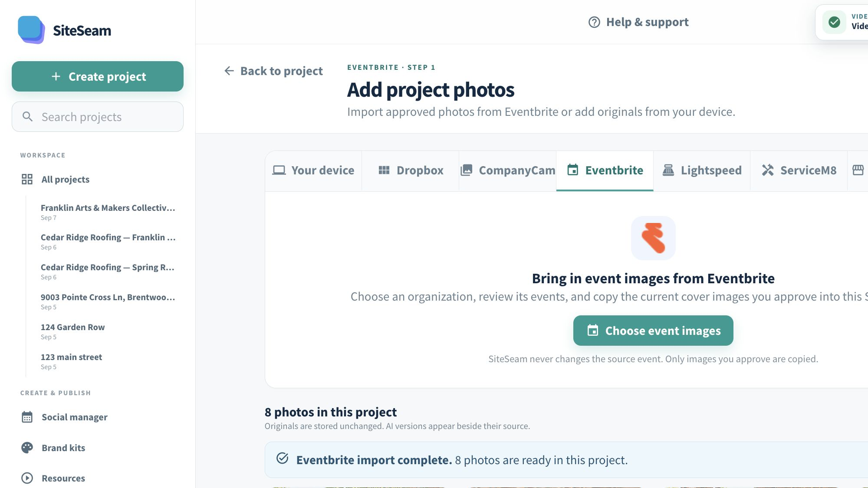Open Franklin Arts & Makers Collective project
The image size is (868, 488).
(108, 212)
